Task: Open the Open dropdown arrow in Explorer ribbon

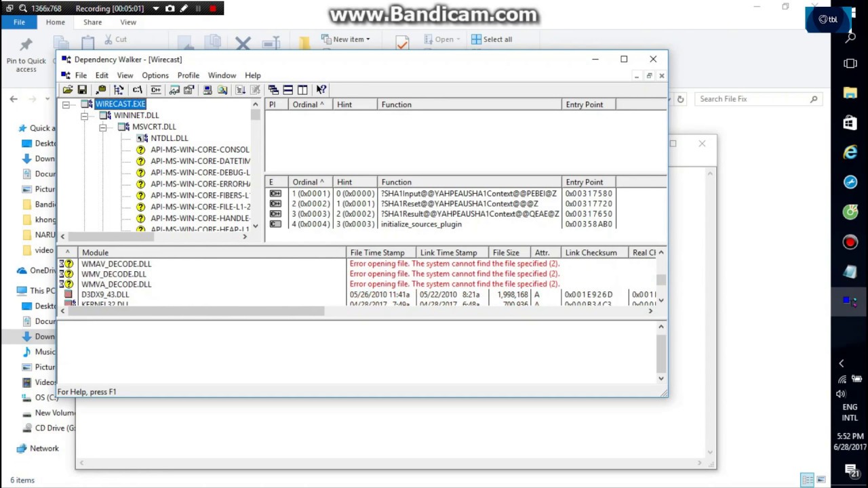Action: tap(458, 39)
